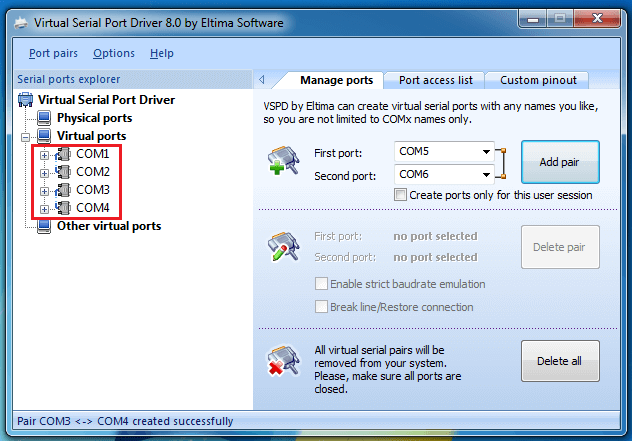The width and height of the screenshot is (632, 441).
Task: Click the COM4 port icon in tree
Action: pos(64,208)
